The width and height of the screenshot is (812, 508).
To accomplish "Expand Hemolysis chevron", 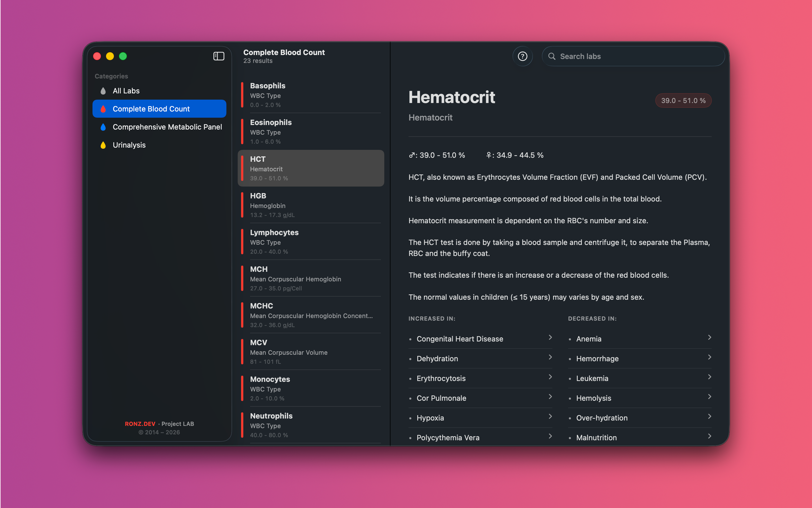I will click(710, 397).
